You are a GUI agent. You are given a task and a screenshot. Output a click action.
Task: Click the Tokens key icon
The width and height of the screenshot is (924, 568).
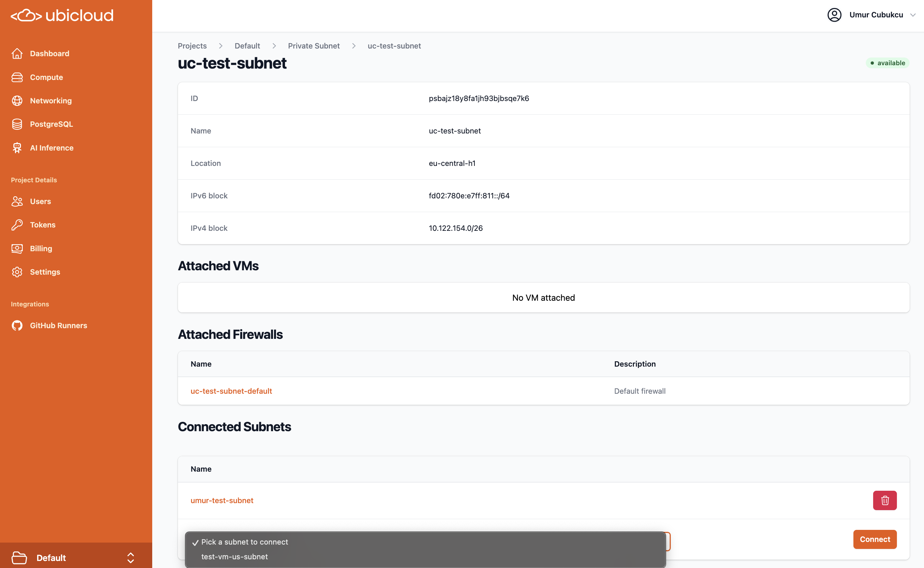click(x=17, y=225)
